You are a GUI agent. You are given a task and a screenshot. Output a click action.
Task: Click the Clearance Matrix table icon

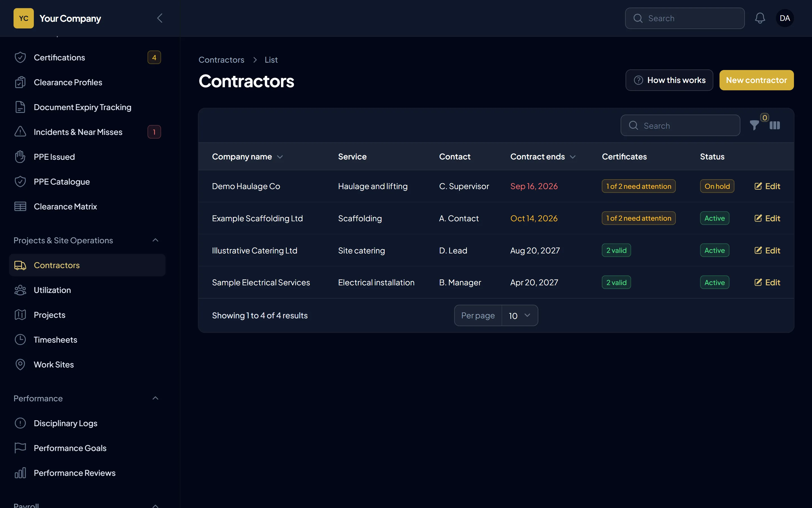click(20, 207)
